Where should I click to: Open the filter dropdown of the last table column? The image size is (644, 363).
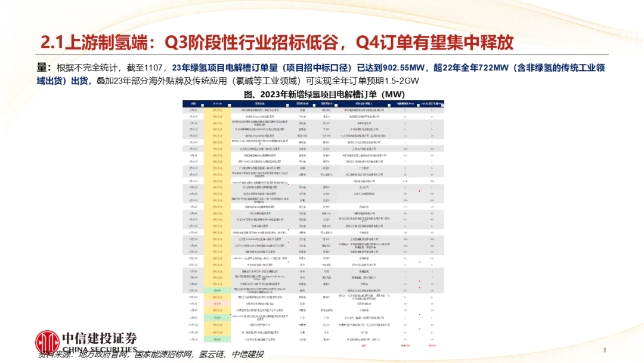[442, 105]
